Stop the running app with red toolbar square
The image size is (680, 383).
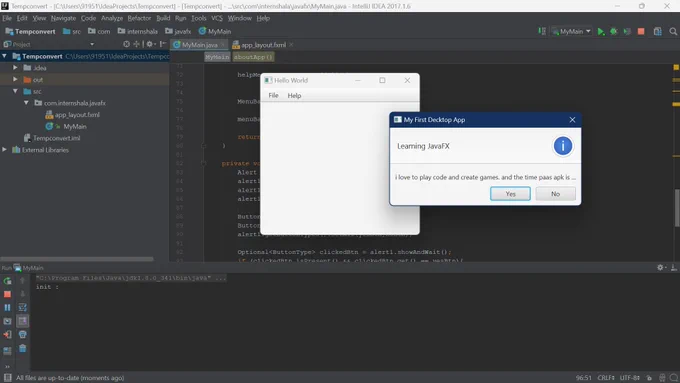641,32
